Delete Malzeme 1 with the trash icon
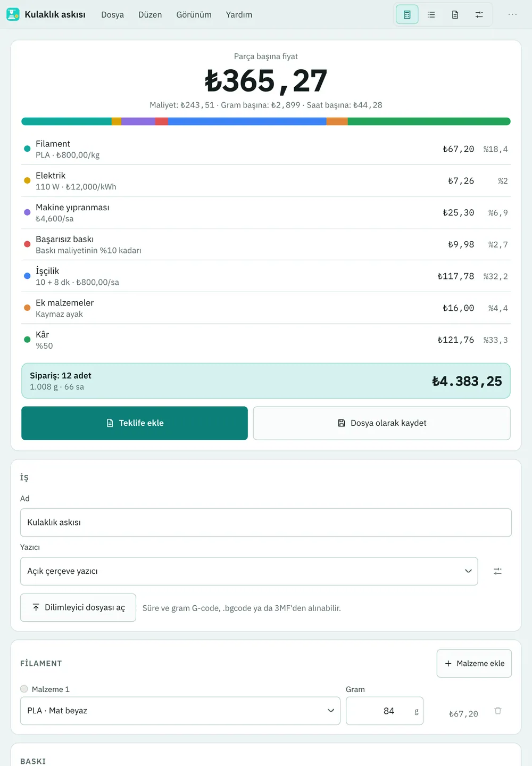This screenshot has height=766, width=532. click(x=498, y=711)
